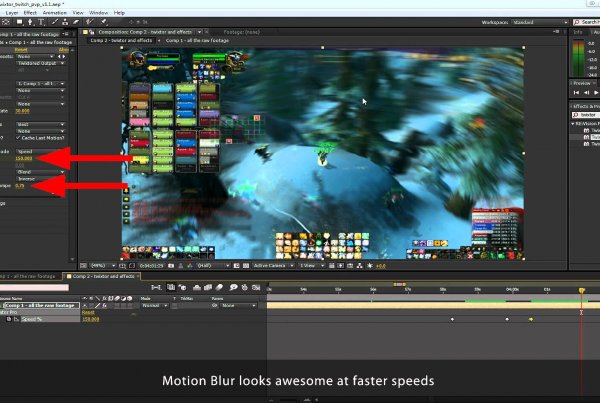600x403 pixels.
Task: Open the Window menu
Action: tap(98, 13)
